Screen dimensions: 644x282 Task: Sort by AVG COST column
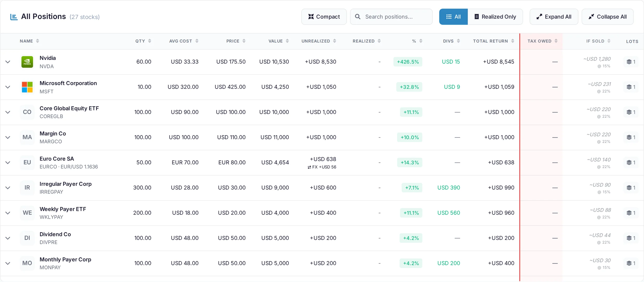point(184,41)
